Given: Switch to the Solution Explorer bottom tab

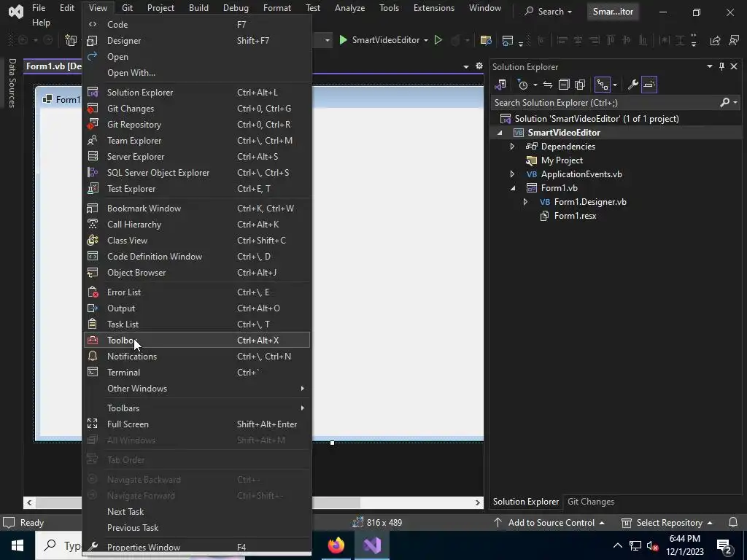Looking at the screenshot, I should tap(525, 502).
